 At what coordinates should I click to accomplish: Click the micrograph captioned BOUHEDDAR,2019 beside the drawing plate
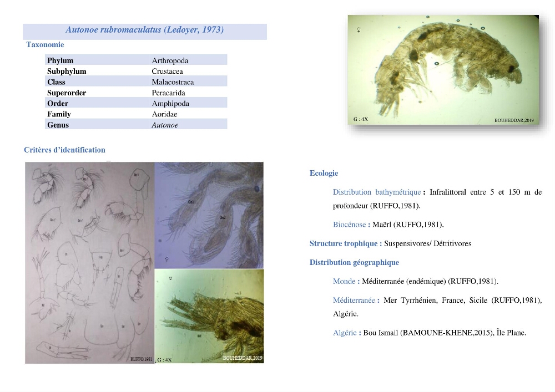coord(209,316)
